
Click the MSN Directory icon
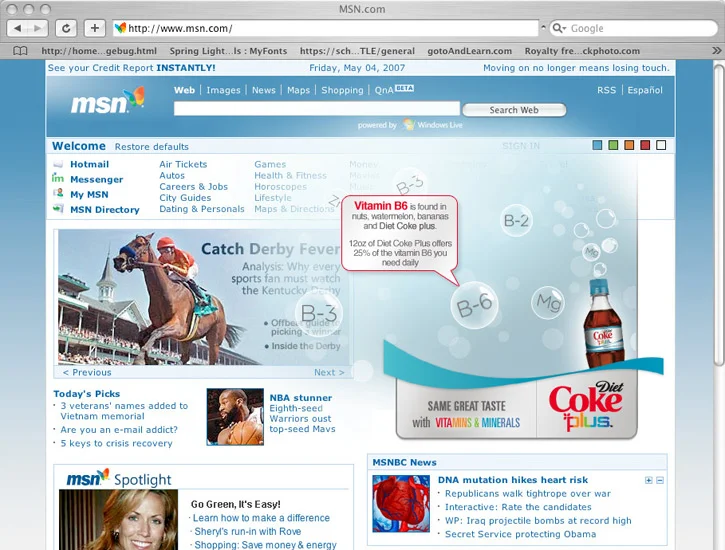(58, 208)
